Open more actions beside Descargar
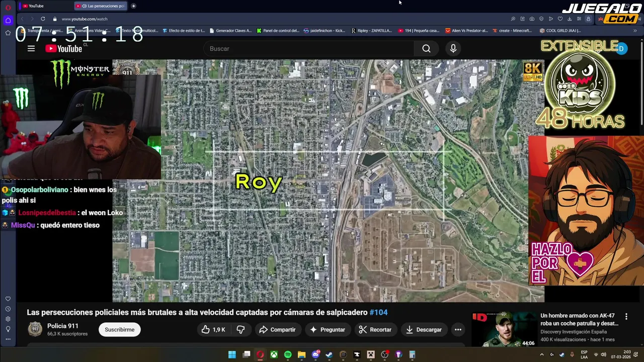The height and width of the screenshot is (362, 644). point(458,330)
